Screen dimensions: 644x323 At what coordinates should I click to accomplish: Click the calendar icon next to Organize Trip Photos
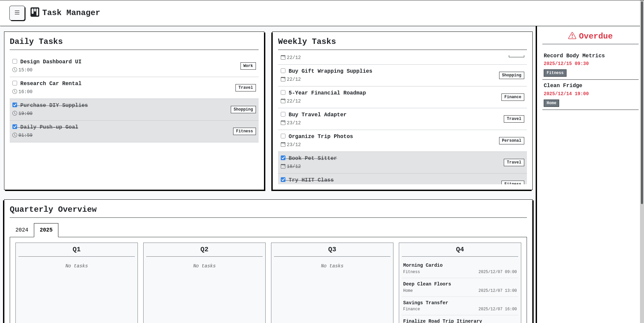[283, 144]
